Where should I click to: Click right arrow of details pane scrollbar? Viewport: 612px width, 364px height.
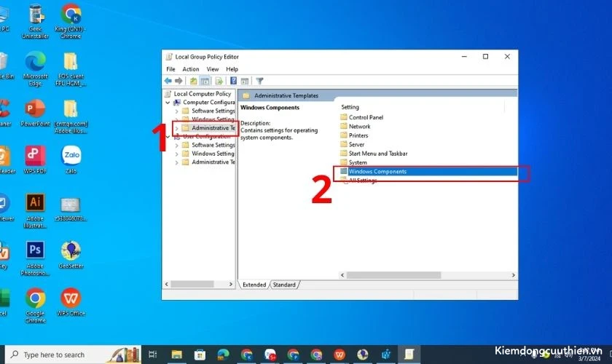[x=513, y=275]
